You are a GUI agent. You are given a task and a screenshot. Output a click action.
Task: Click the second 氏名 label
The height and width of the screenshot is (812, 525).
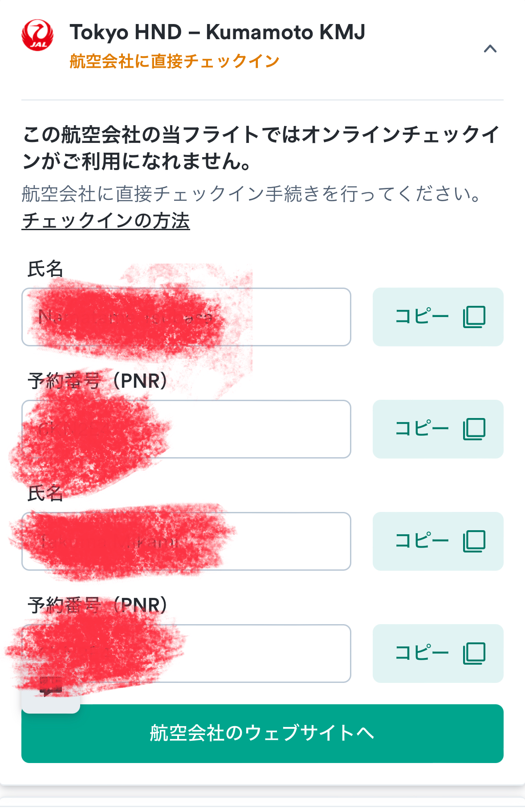(x=45, y=493)
